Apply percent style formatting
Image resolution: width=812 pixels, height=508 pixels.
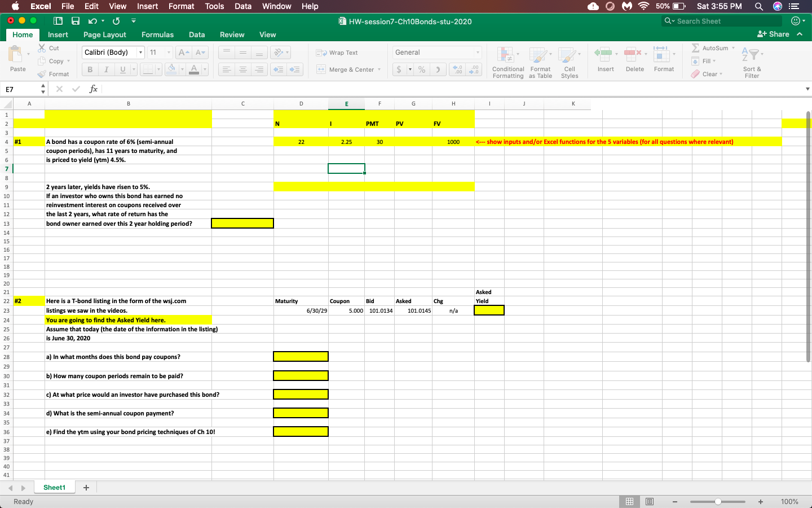pyautogui.click(x=421, y=69)
